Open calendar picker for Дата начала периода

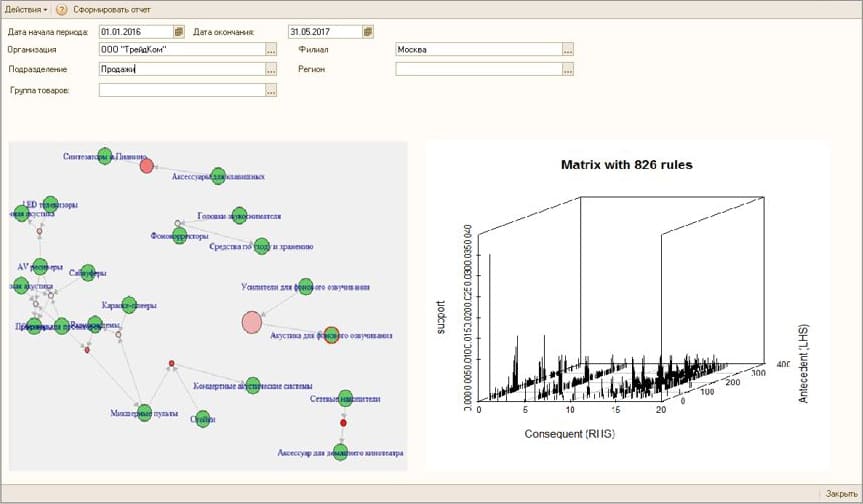pyautogui.click(x=179, y=32)
